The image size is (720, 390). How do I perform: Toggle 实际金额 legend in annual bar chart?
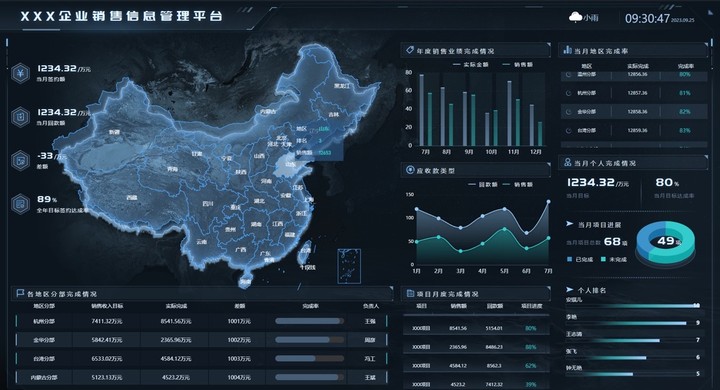click(470, 65)
